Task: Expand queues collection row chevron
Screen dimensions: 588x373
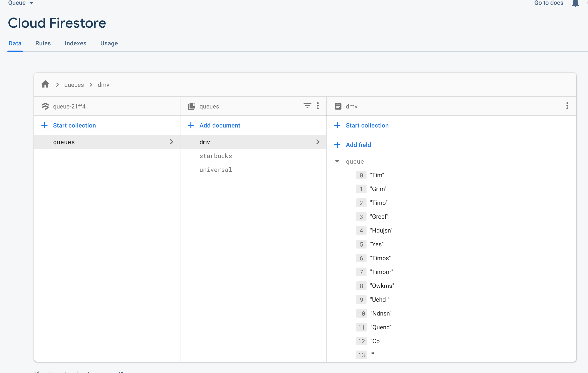Action: [x=171, y=142]
